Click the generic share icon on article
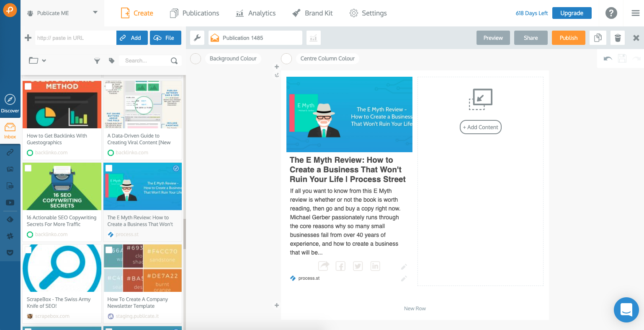 pos(324,266)
